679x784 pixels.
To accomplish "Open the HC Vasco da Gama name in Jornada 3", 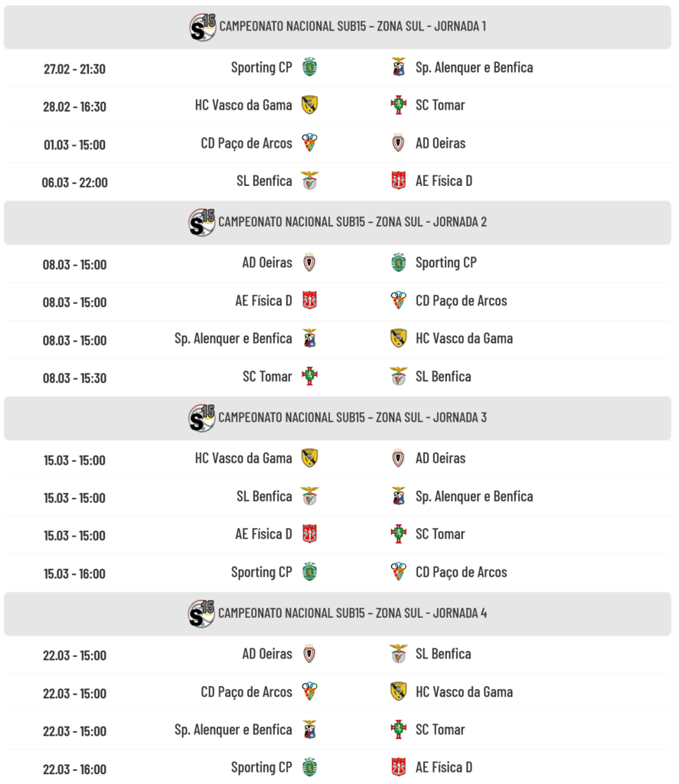I will pos(243,458).
